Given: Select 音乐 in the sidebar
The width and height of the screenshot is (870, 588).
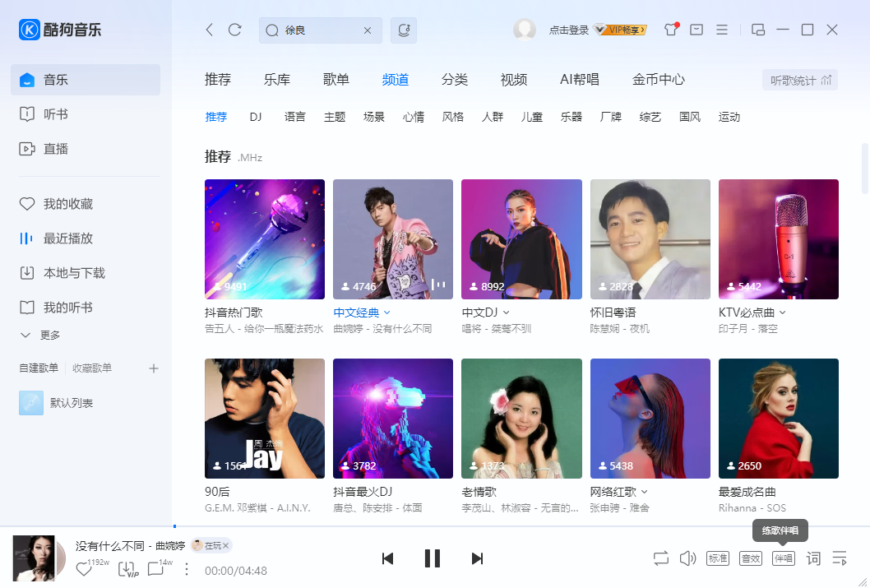Looking at the screenshot, I should [x=86, y=80].
